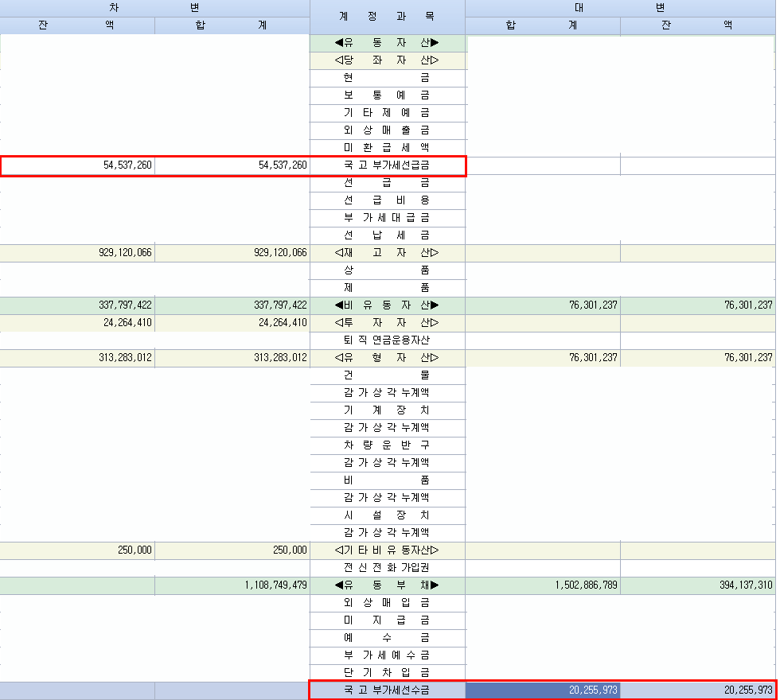Click the 계정과목 column header

387,17
